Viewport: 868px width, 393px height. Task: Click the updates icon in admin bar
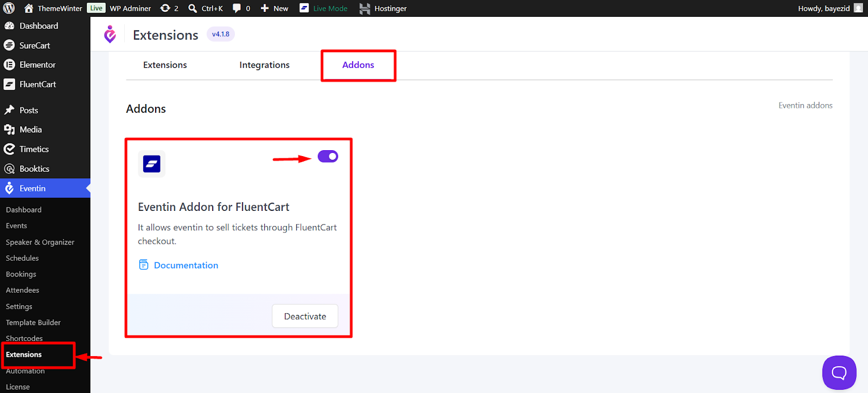click(165, 8)
